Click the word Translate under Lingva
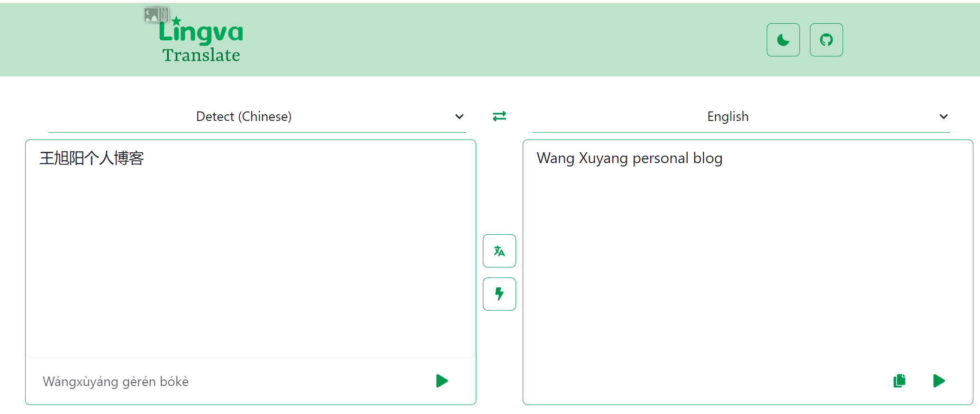This screenshot has width=980, height=414. click(x=201, y=55)
